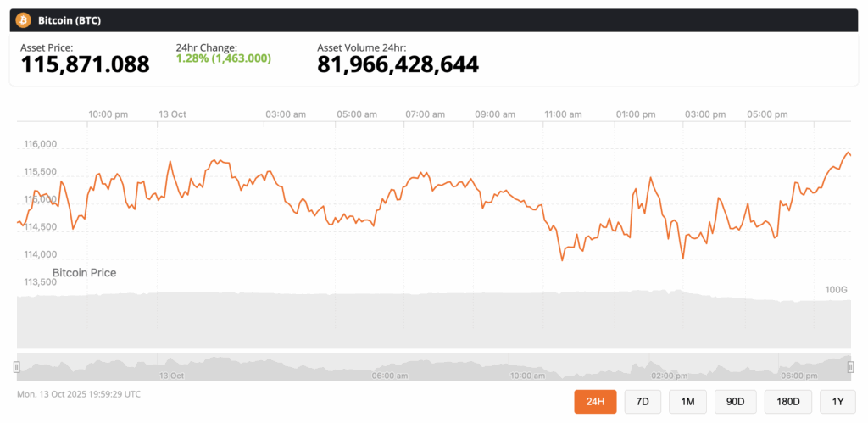
Task: Click the Bitcoin Price series label
Action: pos(84,273)
